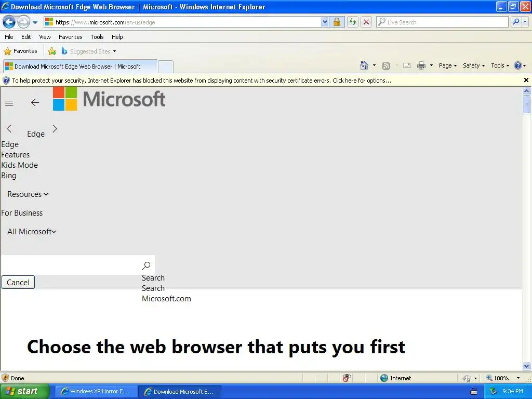This screenshot has height=399, width=532.
Task: Click the right chevron near Edge
Action: pos(55,129)
